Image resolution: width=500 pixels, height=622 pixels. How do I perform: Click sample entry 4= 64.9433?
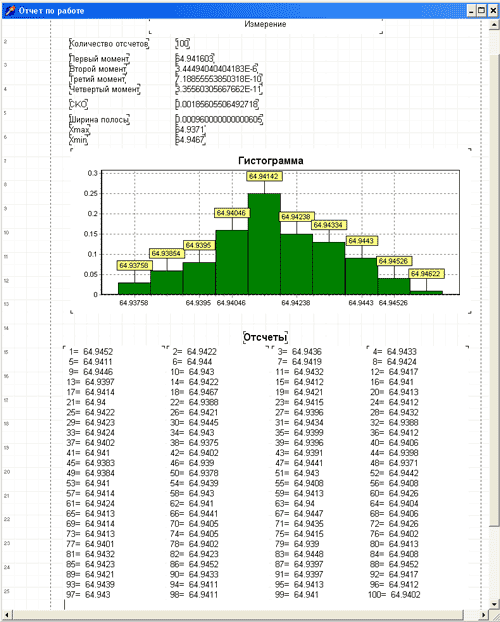394,352
